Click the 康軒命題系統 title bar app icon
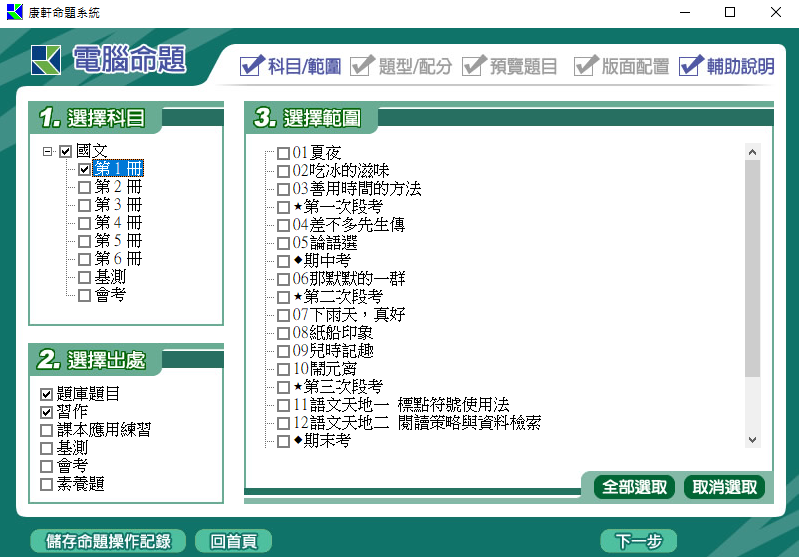The height and width of the screenshot is (557, 799). click(14, 13)
